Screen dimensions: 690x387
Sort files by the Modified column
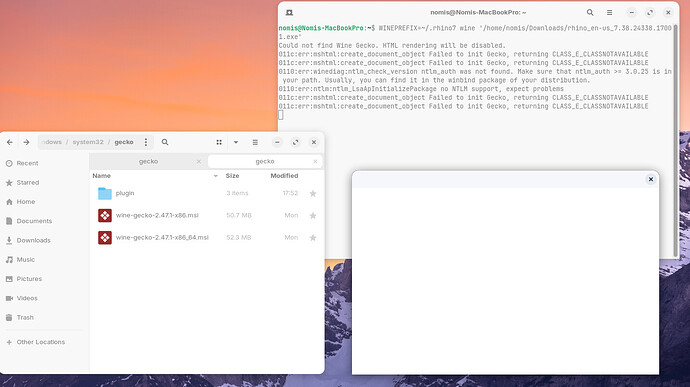[x=284, y=176]
